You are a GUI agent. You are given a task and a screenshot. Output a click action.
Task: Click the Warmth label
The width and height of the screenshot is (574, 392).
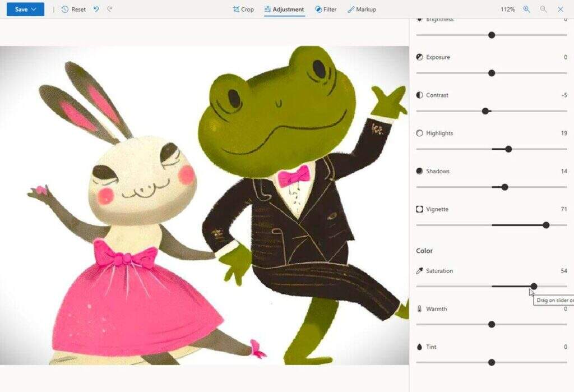tap(437, 309)
